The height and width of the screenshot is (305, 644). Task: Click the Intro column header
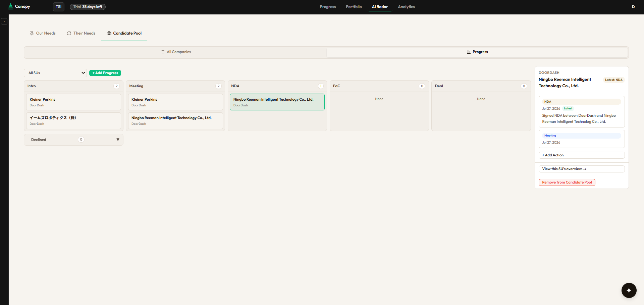tap(73, 86)
